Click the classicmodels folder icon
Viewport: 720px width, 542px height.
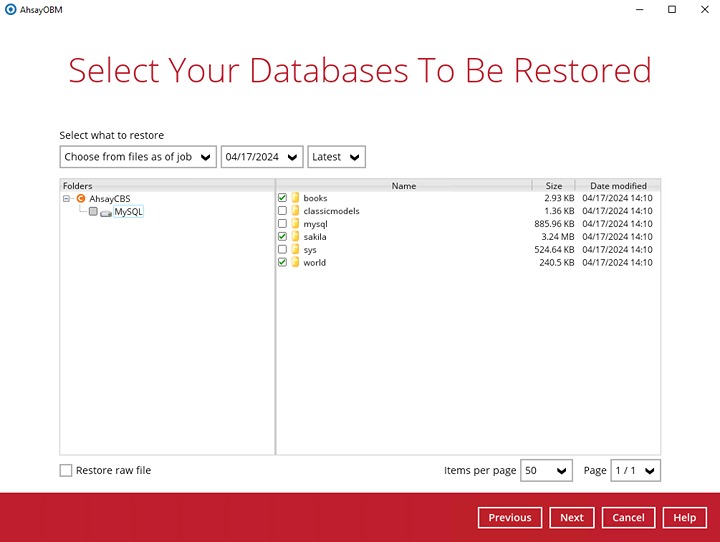point(295,211)
